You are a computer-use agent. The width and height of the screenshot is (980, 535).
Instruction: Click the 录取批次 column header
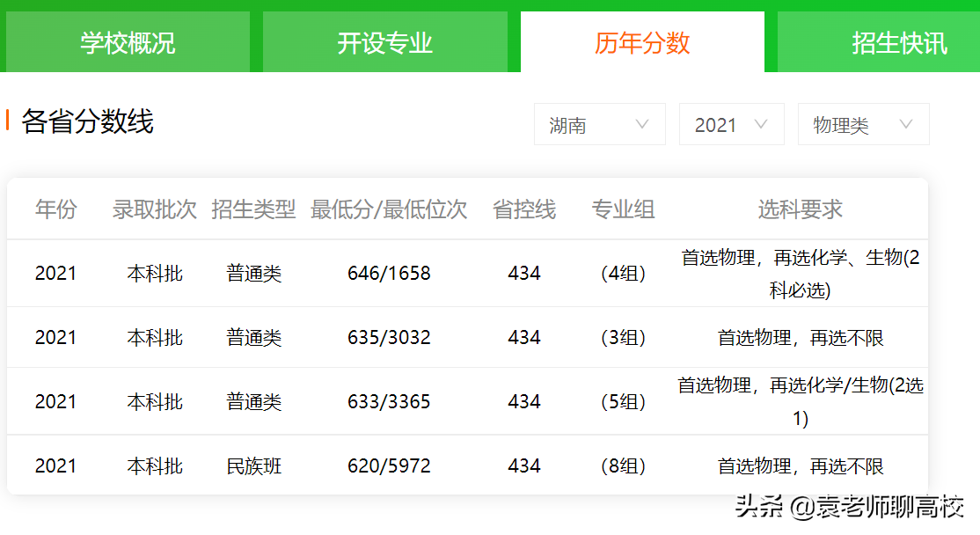point(154,209)
